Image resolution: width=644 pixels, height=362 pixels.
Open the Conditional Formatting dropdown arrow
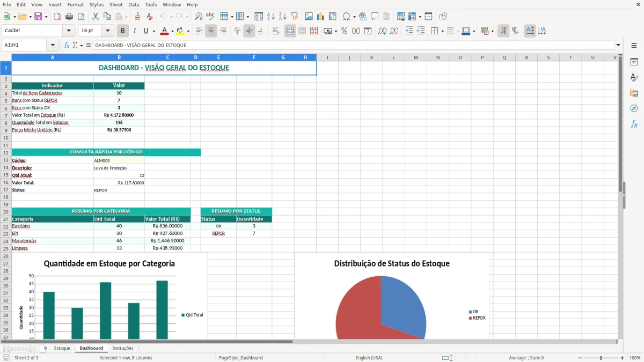click(492, 31)
